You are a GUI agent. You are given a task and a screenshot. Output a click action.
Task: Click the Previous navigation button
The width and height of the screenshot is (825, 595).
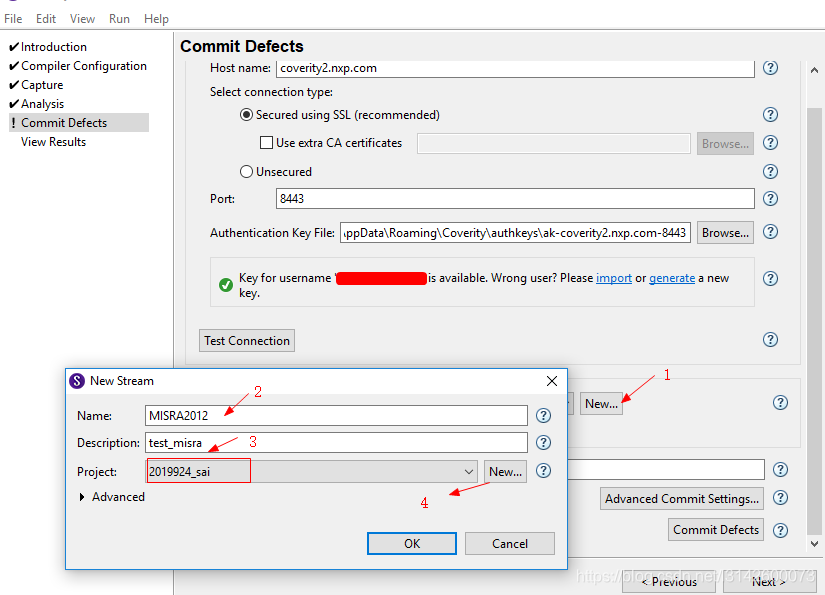pyautogui.click(x=669, y=582)
